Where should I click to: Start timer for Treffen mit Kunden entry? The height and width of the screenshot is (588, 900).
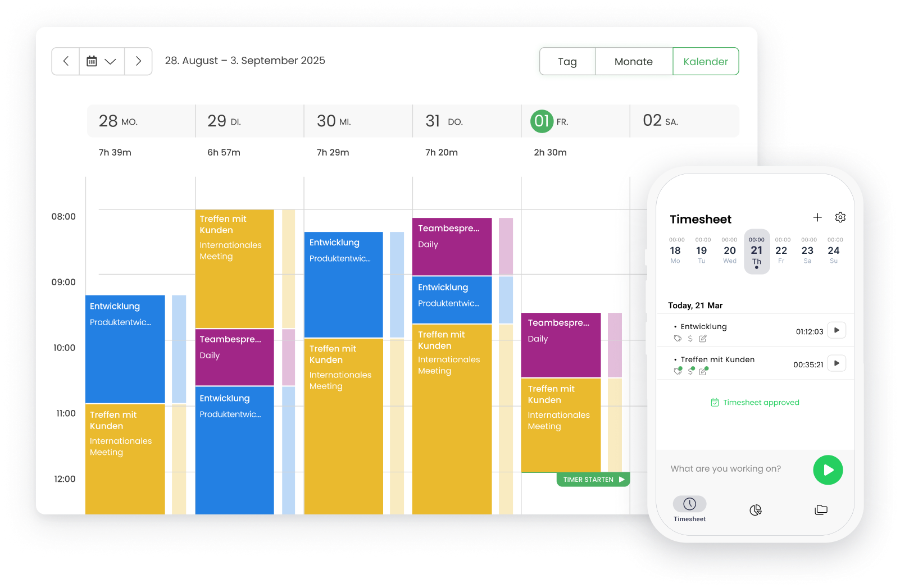click(x=837, y=363)
